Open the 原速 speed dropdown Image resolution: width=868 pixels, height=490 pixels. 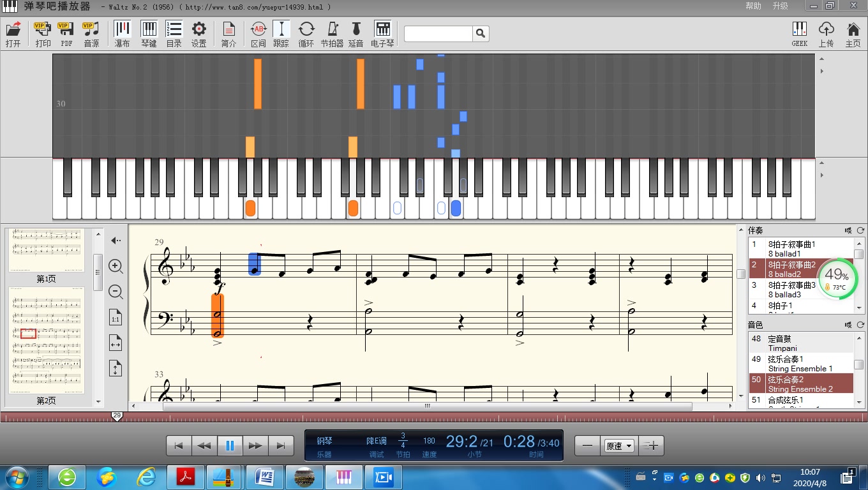pyautogui.click(x=620, y=446)
